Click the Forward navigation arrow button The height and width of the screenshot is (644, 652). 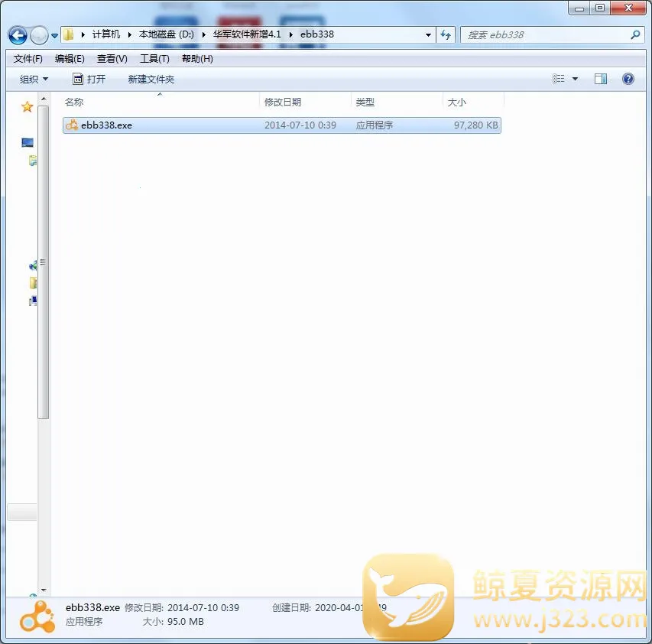(40, 35)
